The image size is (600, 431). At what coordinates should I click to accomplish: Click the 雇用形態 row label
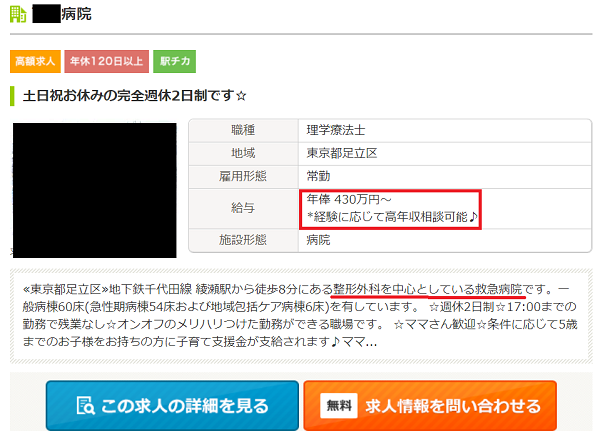pyautogui.click(x=243, y=176)
